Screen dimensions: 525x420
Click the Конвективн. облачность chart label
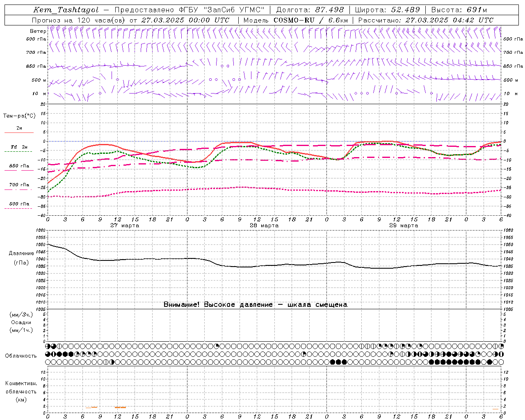click(21, 387)
